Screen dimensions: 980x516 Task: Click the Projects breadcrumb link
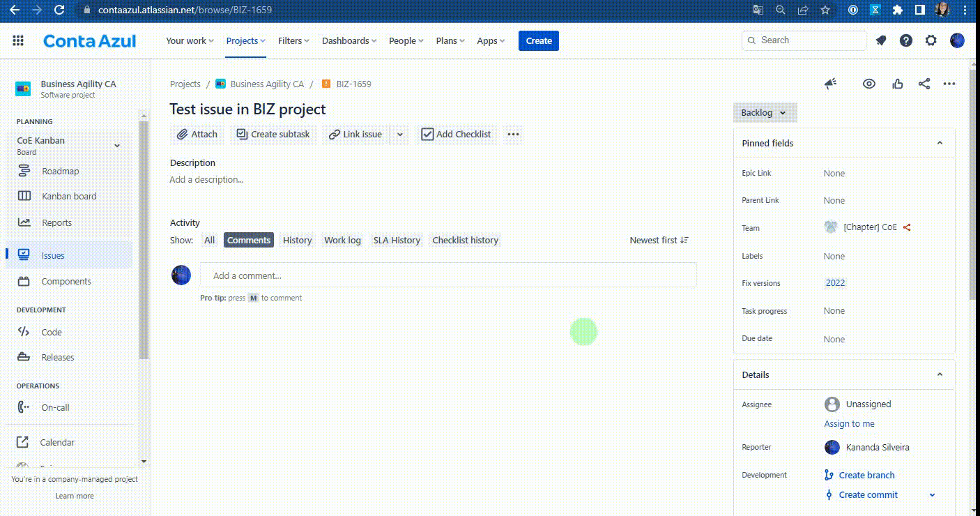point(185,84)
